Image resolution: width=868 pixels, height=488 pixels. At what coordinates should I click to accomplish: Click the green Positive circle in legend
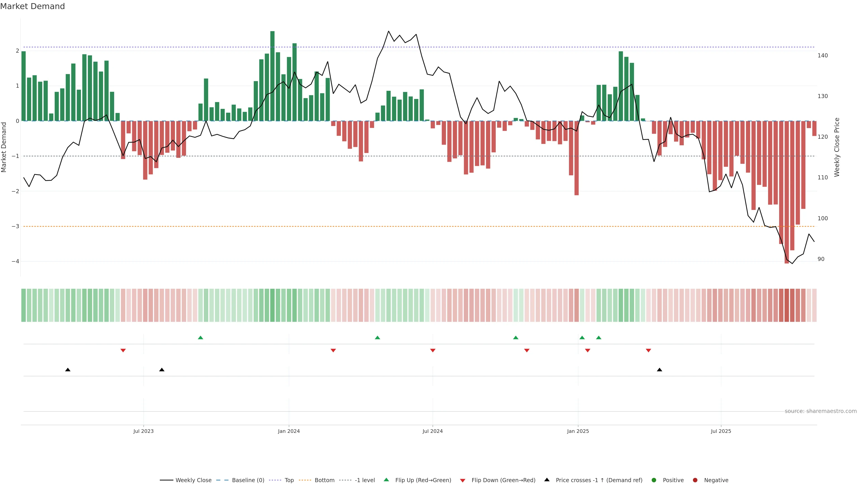pos(654,480)
